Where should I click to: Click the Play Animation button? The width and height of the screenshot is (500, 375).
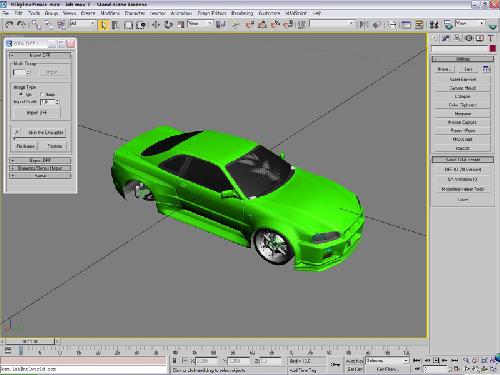point(436,360)
